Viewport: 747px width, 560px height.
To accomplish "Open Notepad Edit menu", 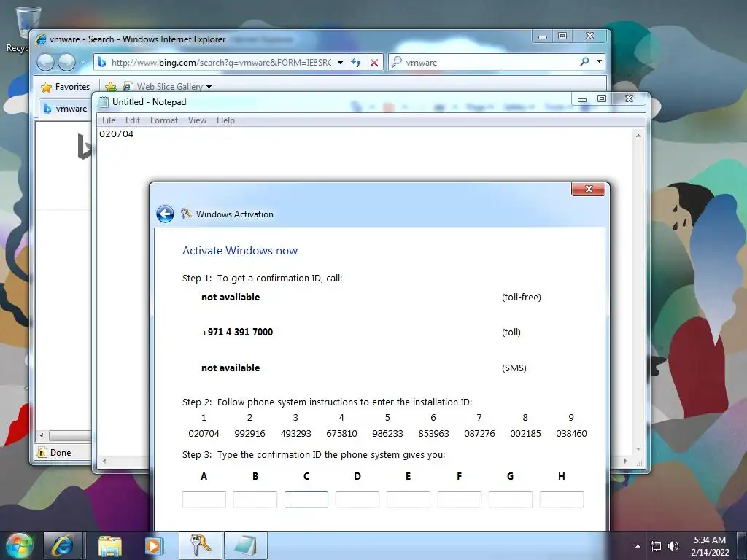I will pyautogui.click(x=133, y=120).
